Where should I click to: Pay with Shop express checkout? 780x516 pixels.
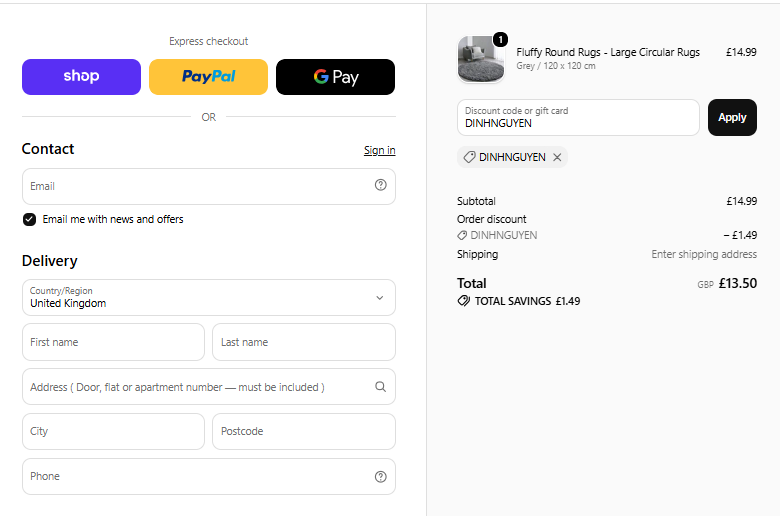pos(82,77)
